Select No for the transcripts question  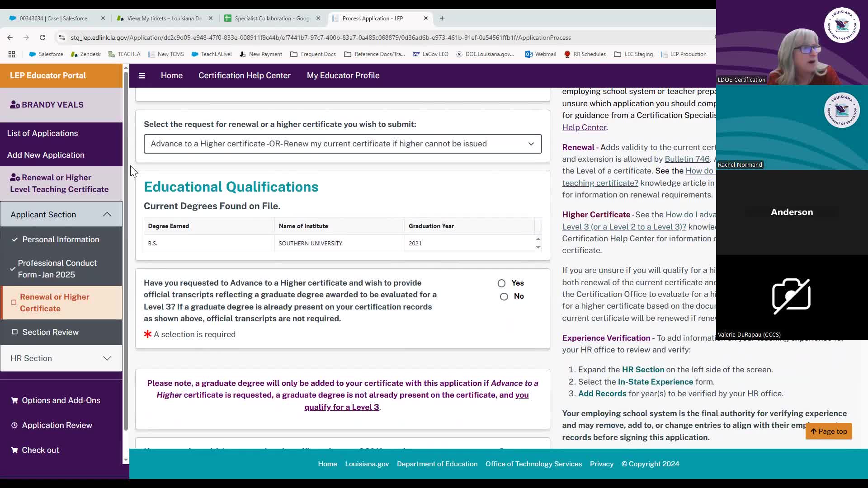pos(504,296)
